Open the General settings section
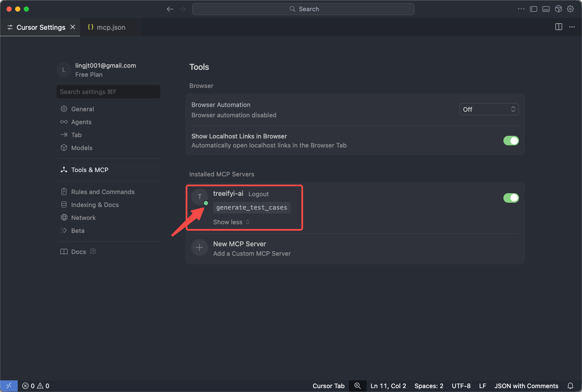 coord(82,109)
